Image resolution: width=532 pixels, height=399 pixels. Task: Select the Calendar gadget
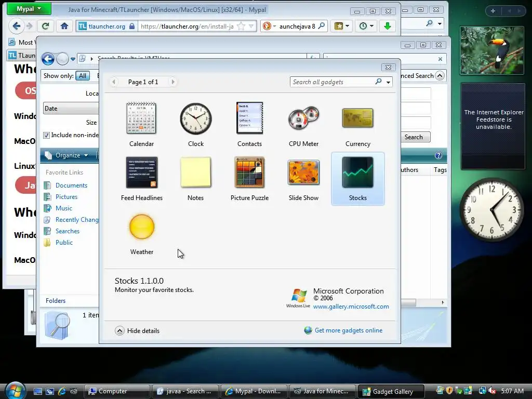(x=141, y=125)
